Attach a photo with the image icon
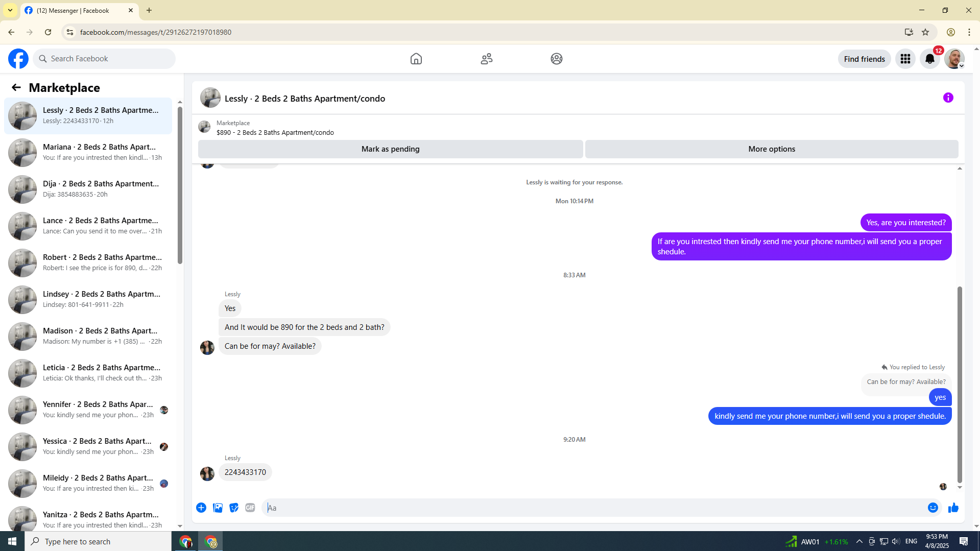Screen dimensions: 980x551 coord(218,508)
